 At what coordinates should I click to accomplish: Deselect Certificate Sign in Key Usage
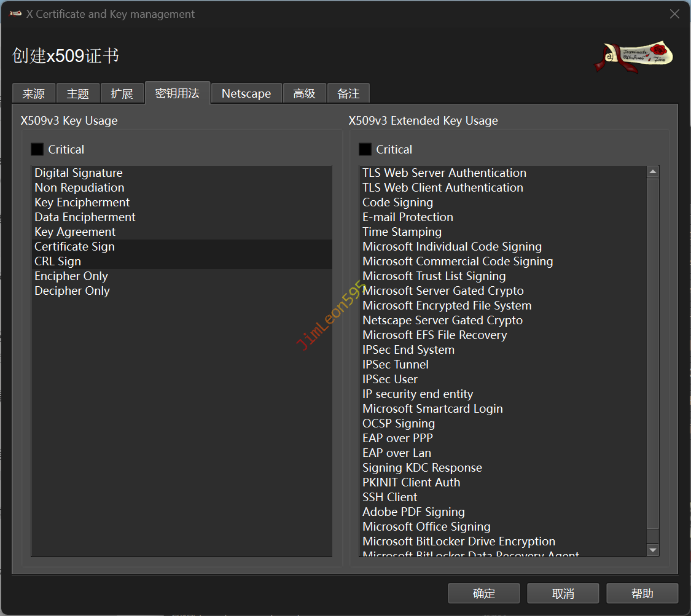point(75,247)
